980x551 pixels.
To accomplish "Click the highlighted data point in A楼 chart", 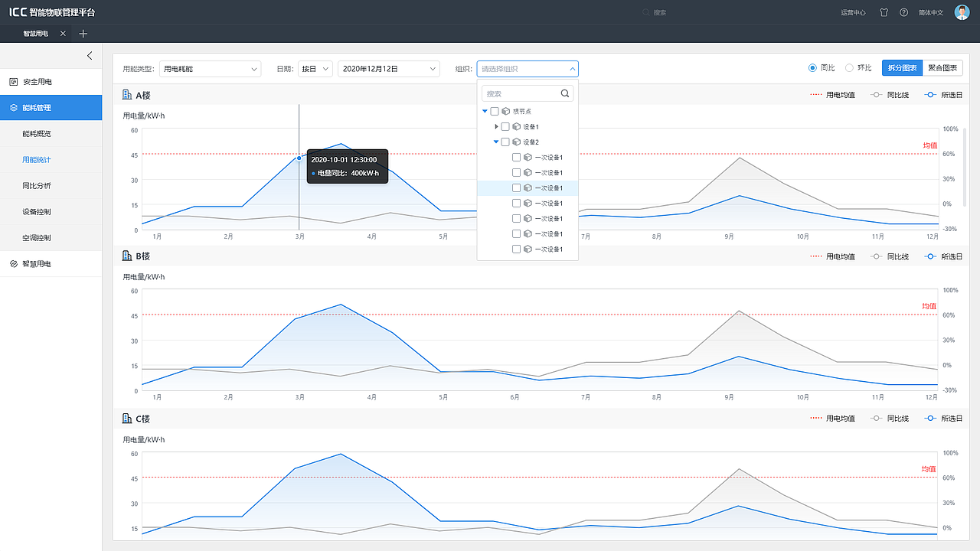I will click(x=299, y=158).
